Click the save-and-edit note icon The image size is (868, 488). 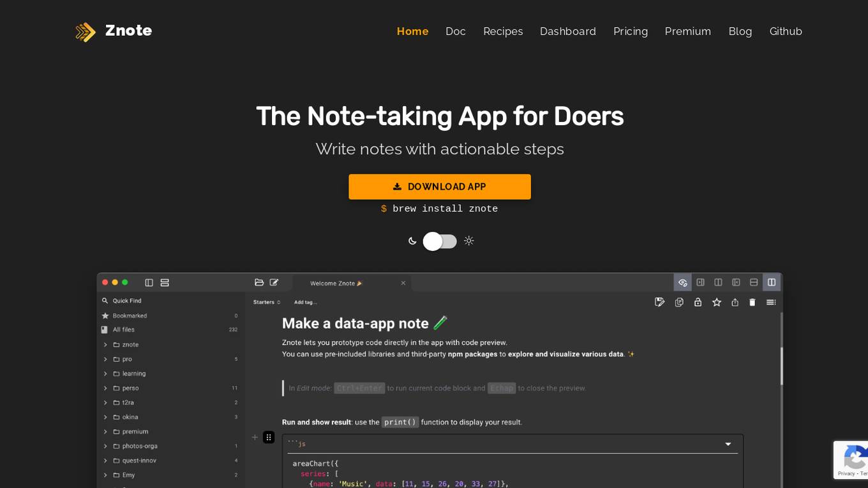660,302
